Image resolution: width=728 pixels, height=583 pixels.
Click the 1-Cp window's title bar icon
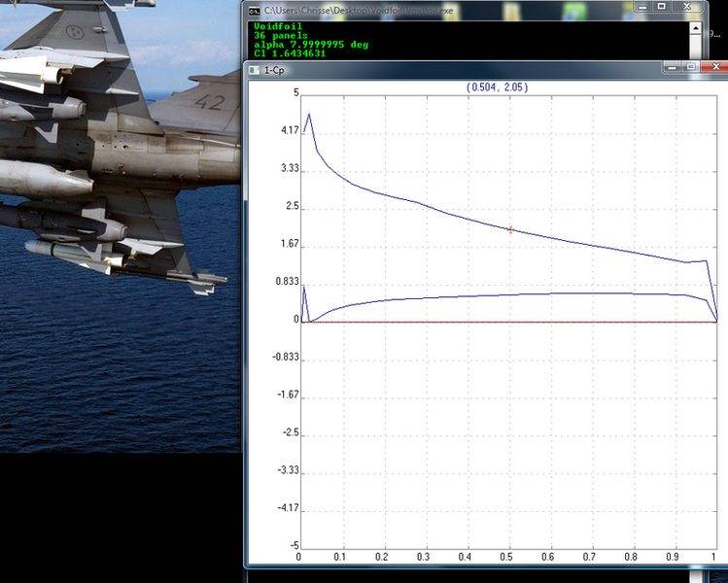[x=254, y=70]
